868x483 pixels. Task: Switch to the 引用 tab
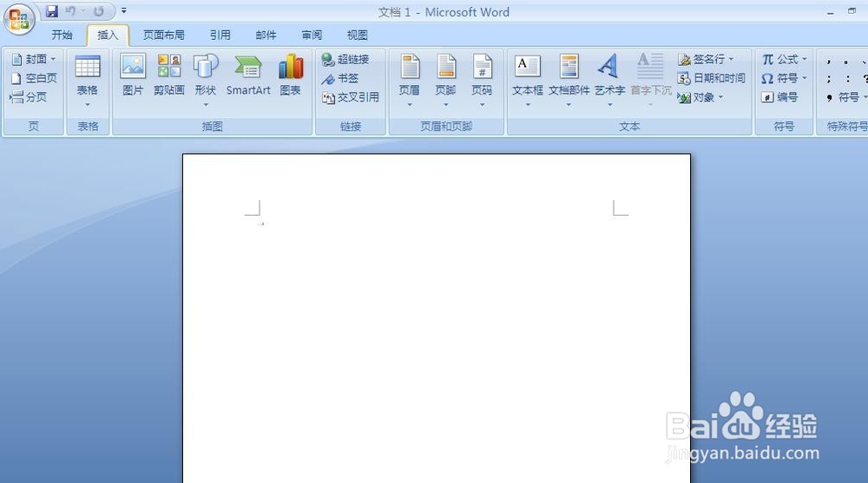(220, 35)
